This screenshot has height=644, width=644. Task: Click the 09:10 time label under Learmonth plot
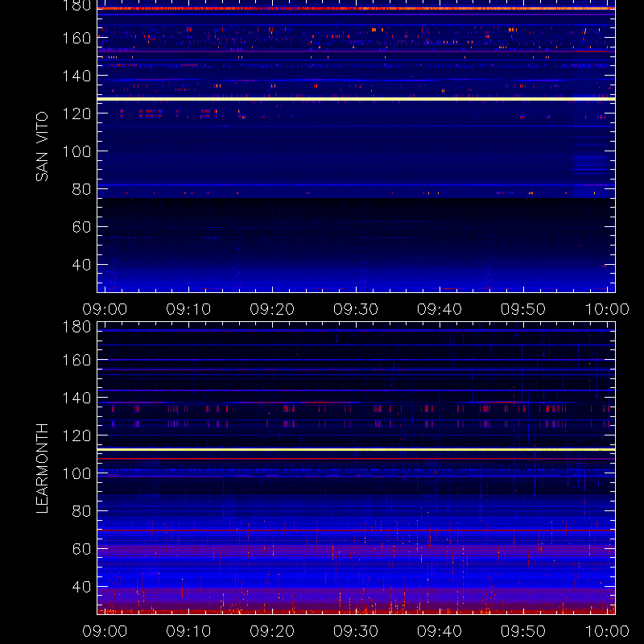[188, 631]
